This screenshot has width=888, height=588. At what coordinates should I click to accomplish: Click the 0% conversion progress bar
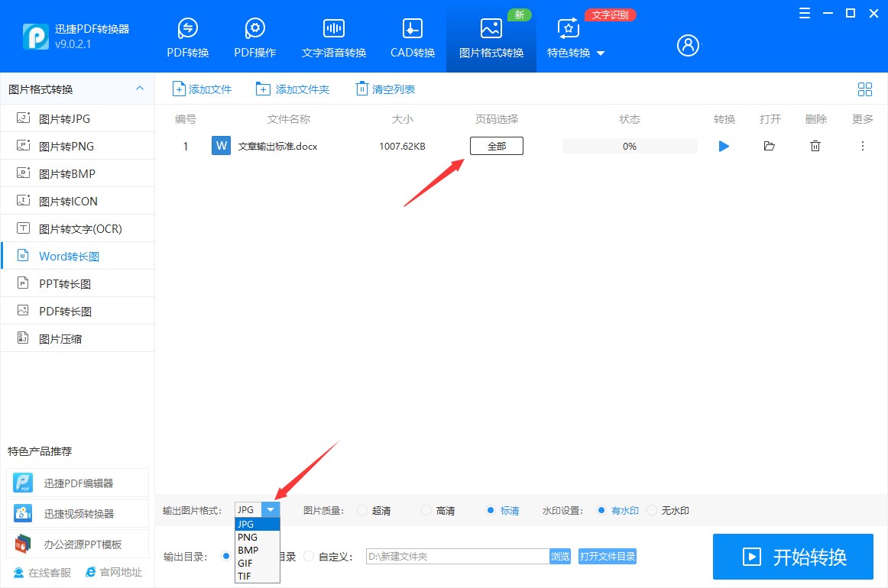(x=629, y=146)
